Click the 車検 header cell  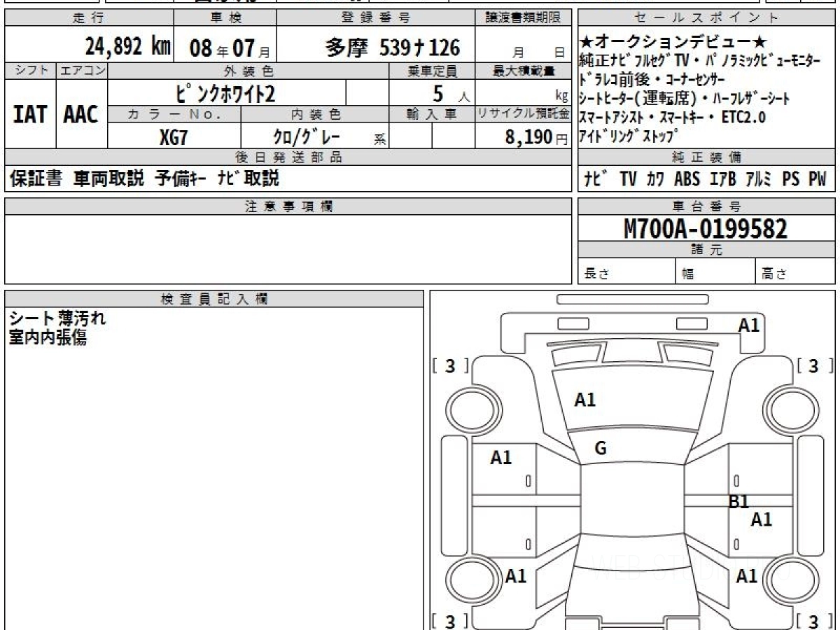pyautogui.click(x=225, y=18)
